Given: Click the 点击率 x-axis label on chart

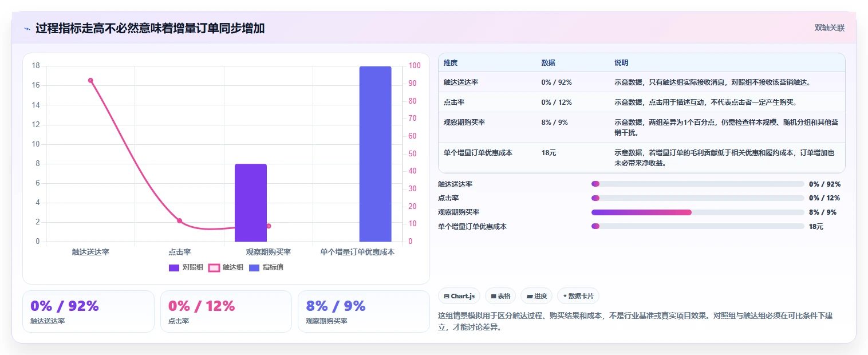Looking at the screenshot, I should [180, 252].
